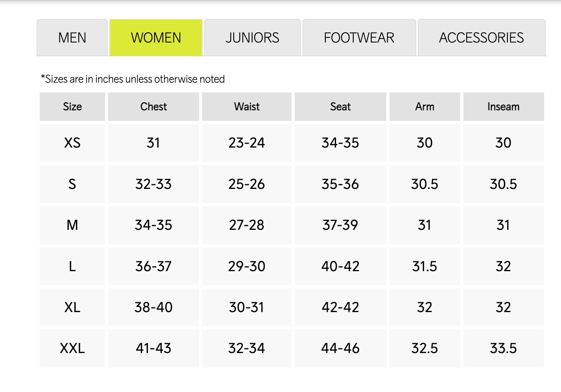Go to the FOOTWEAR tab
The height and width of the screenshot is (392, 561).
(359, 38)
